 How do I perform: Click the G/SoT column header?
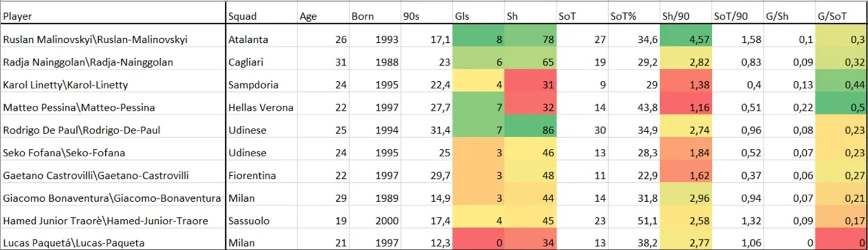[841, 16]
